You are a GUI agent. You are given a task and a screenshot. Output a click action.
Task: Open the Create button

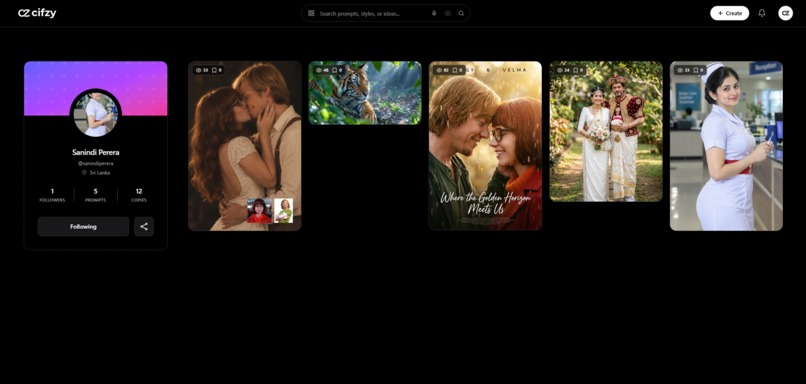(x=729, y=13)
